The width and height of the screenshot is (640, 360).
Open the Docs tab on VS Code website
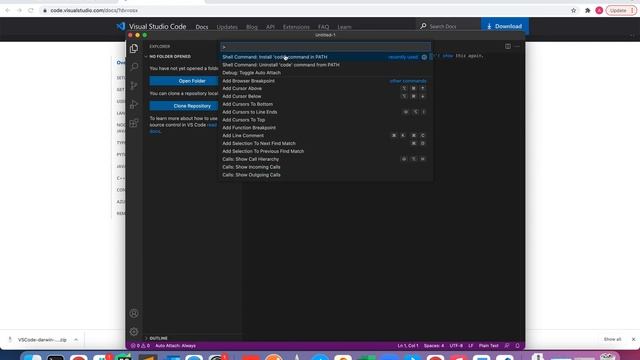(x=202, y=27)
